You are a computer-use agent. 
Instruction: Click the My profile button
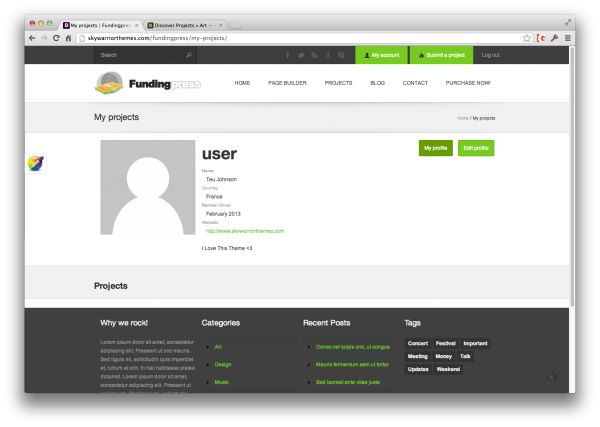pos(436,148)
